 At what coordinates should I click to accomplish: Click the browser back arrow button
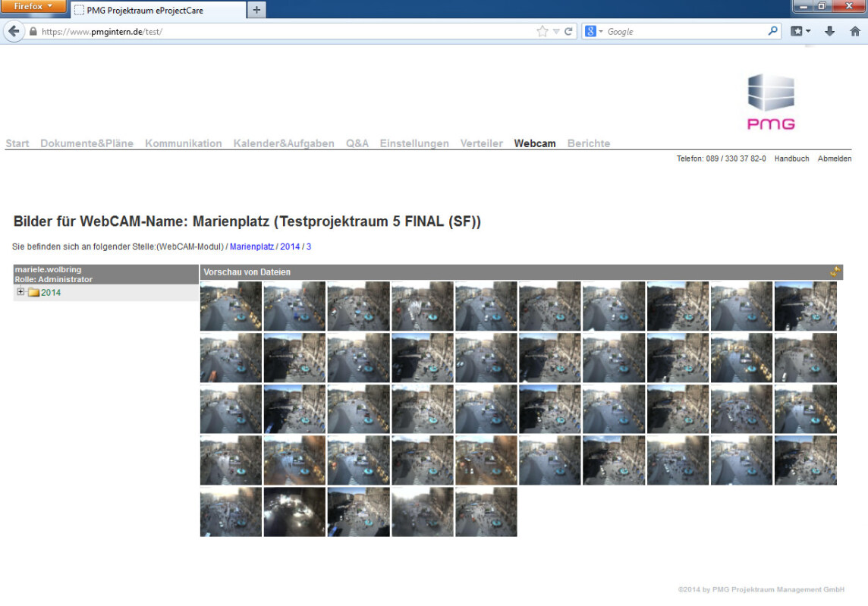(x=14, y=32)
